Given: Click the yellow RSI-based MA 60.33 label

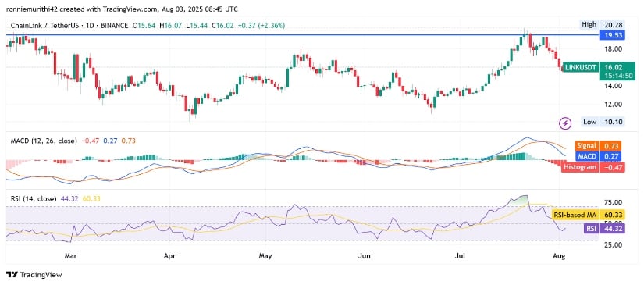Looking at the screenshot, I should (589, 215).
